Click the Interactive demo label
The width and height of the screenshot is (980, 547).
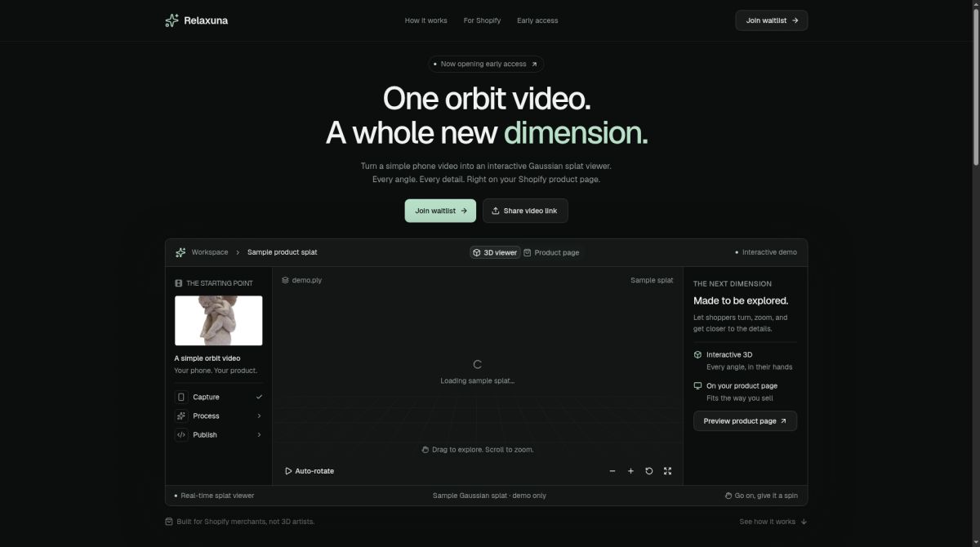(766, 252)
